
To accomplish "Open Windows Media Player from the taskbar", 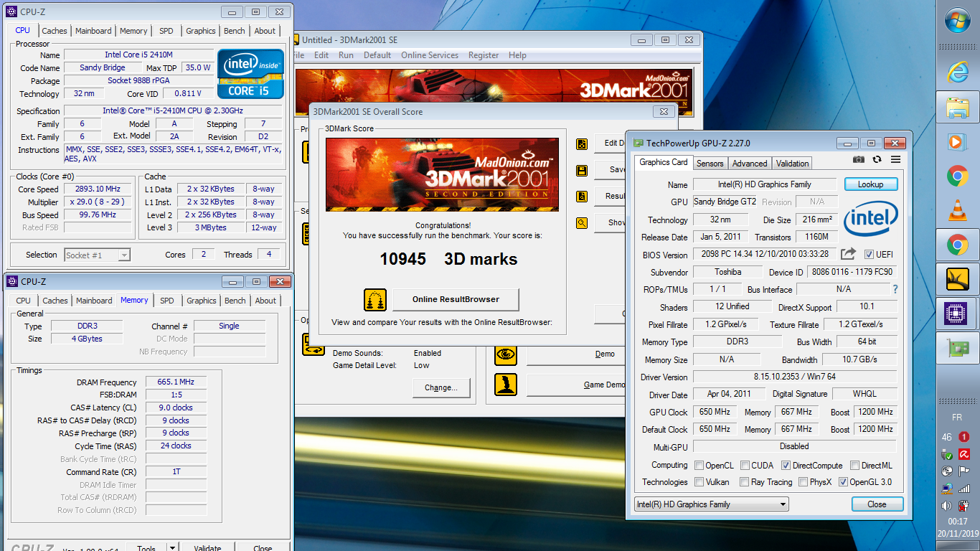I will coord(958,141).
